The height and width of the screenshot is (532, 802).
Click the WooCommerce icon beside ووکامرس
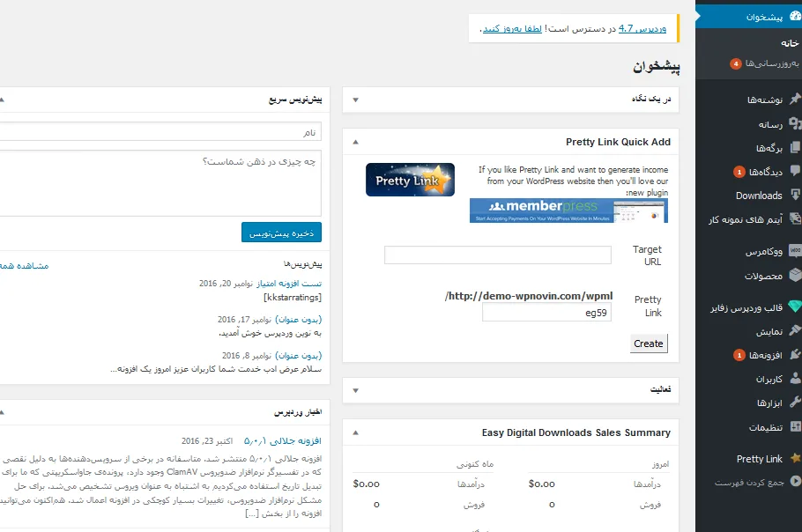(795, 250)
